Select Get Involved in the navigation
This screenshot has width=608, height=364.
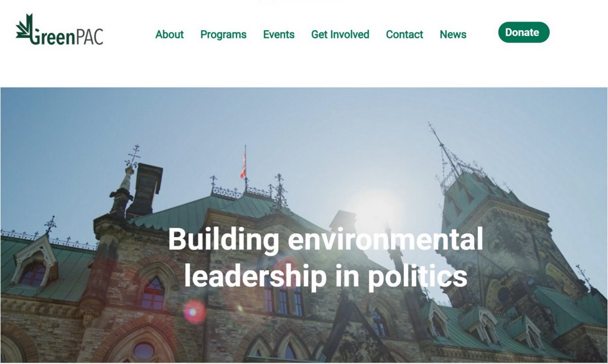[340, 34]
